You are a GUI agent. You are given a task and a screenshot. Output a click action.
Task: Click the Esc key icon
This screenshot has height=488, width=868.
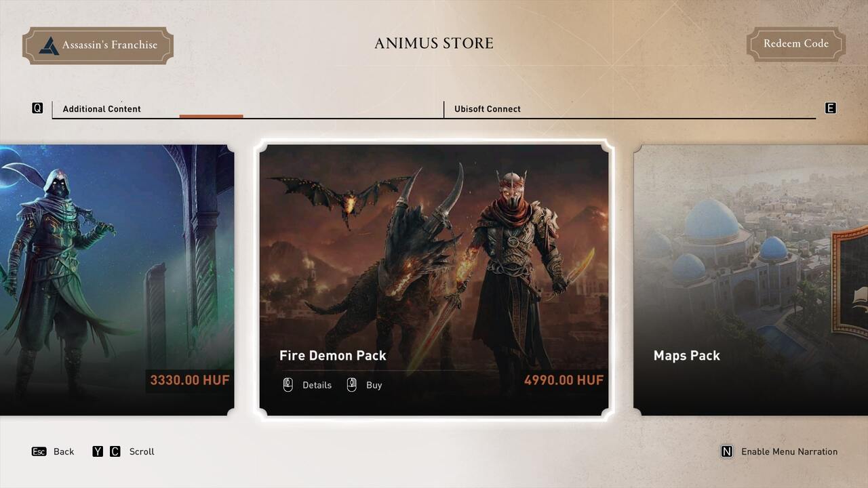tap(39, 451)
